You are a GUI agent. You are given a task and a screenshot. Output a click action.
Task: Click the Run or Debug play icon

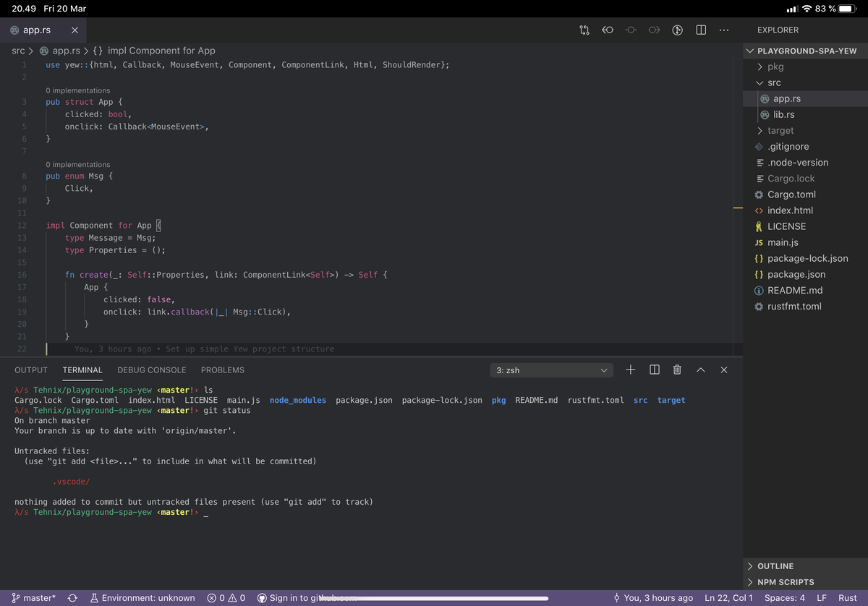[677, 30]
